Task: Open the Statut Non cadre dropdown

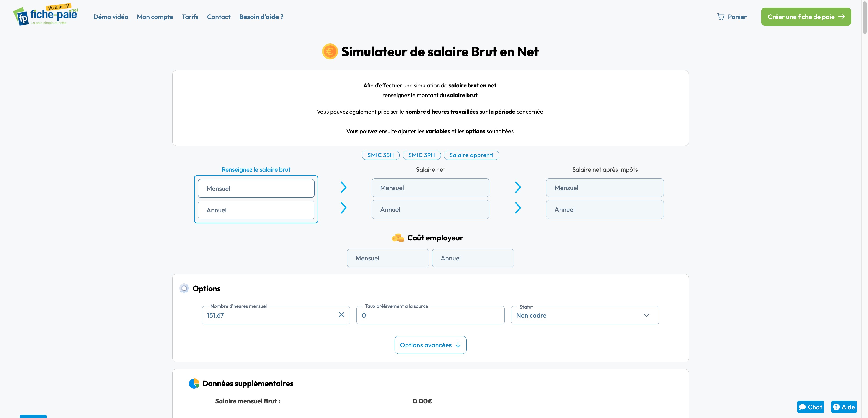Action: (x=585, y=315)
